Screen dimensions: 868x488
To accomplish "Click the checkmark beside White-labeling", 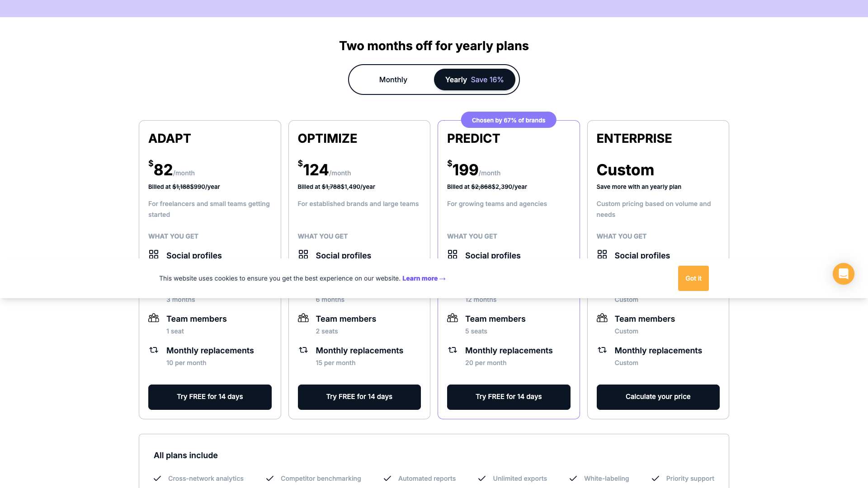I will 573,478.
